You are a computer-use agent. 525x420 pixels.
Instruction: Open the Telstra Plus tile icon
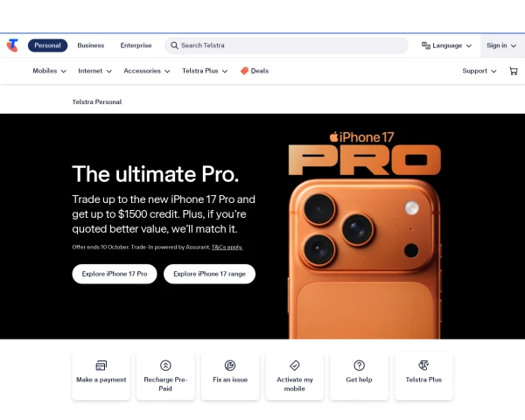423,365
